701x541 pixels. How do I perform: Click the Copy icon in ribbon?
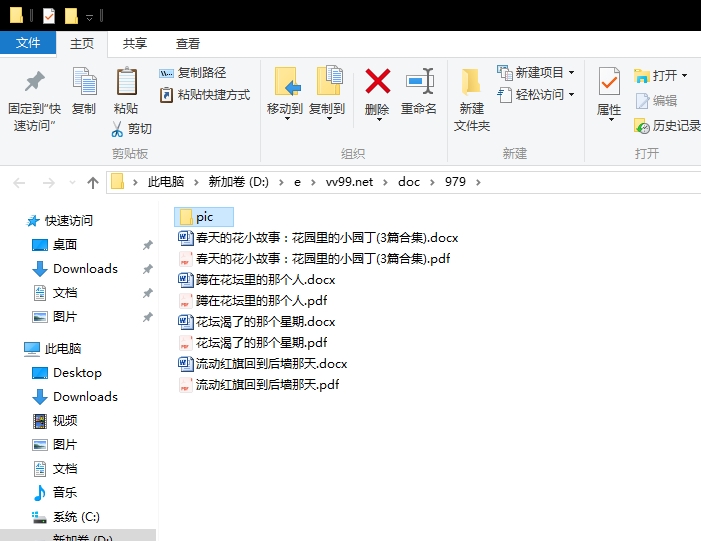[84, 81]
